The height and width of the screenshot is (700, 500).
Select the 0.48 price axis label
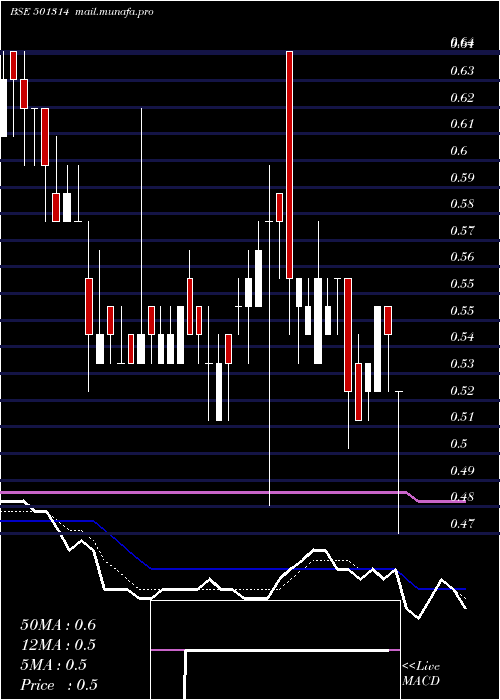coord(462,496)
